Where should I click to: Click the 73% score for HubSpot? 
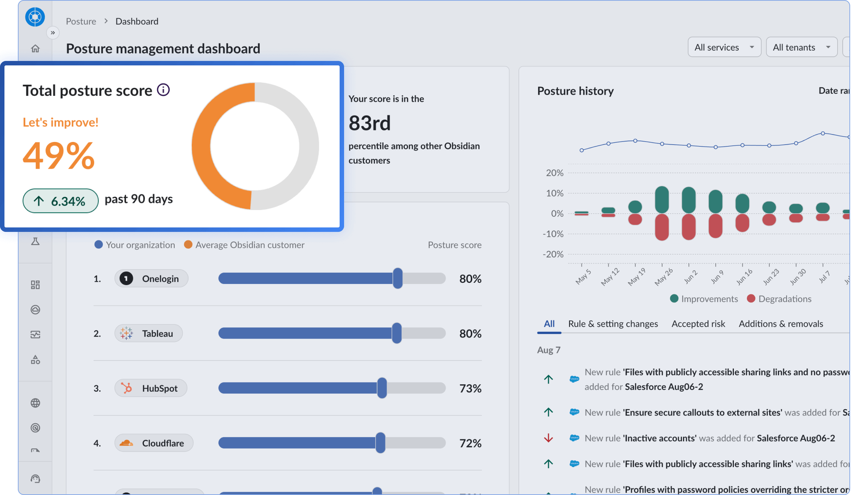(470, 388)
